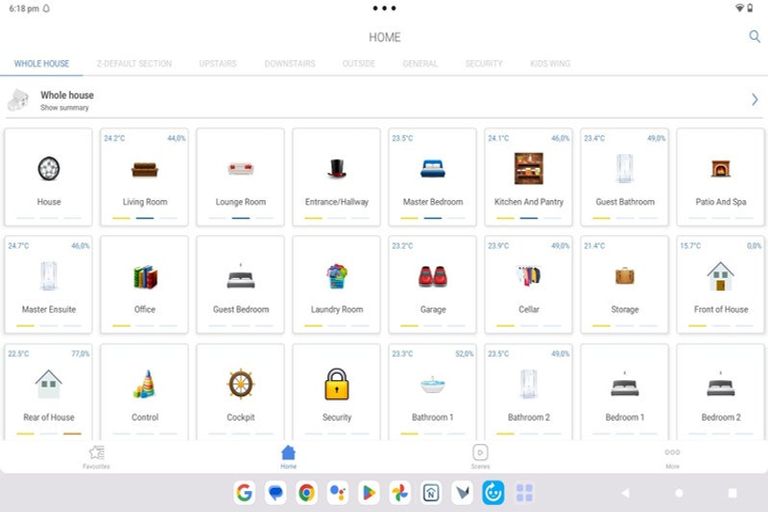This screenshot has height=512, width=768.
Task: Expand Whole house summary chevron
Action: pyautogui.click(x=754, y=100)
